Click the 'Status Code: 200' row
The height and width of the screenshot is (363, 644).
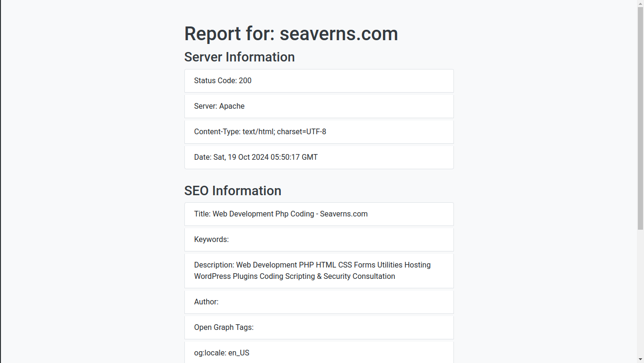[319, 81]
